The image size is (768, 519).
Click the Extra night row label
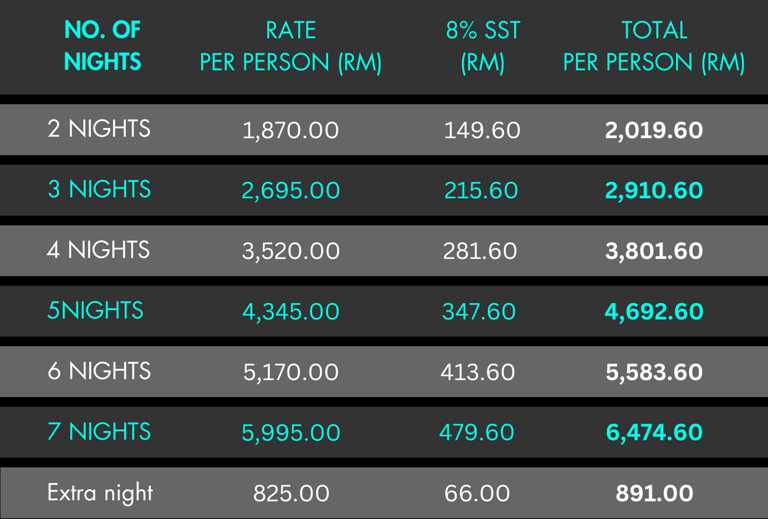point(100,492)
